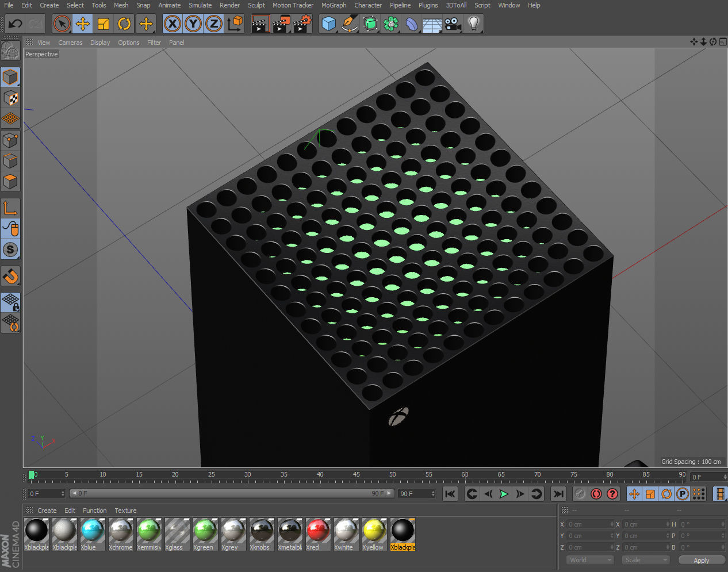
Task: Click Render View icon
Action: [x=260, y=24]
